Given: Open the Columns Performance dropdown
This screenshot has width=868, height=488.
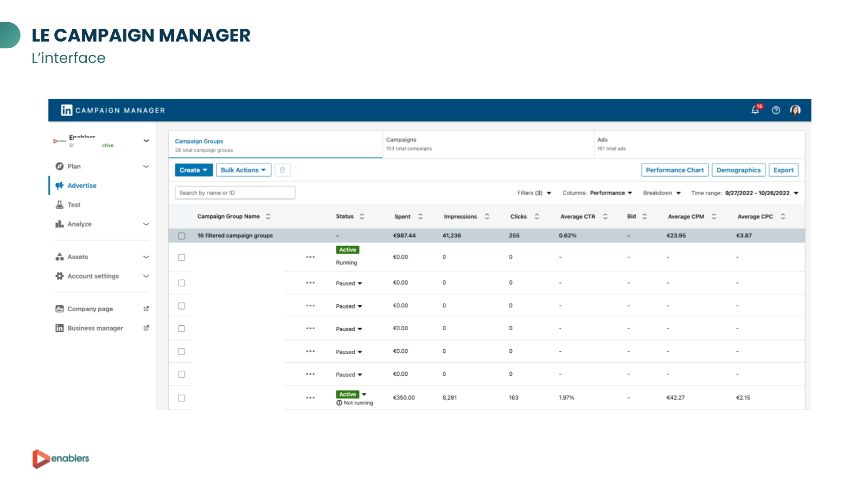Looking at the screenshot, I should (x=597, y=193).
